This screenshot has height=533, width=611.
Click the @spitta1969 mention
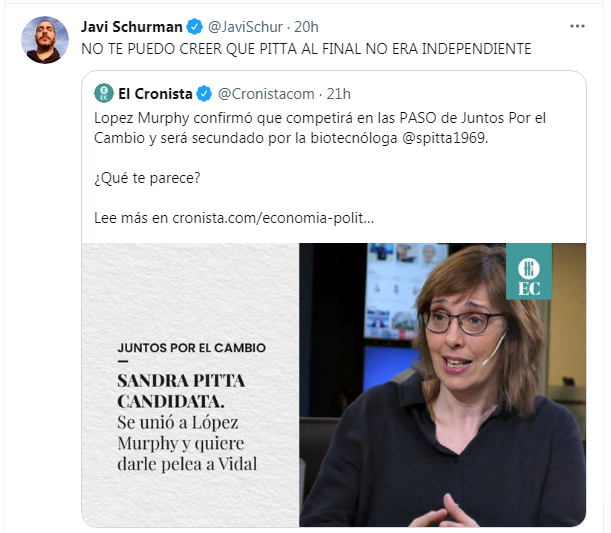click(444, 138)
